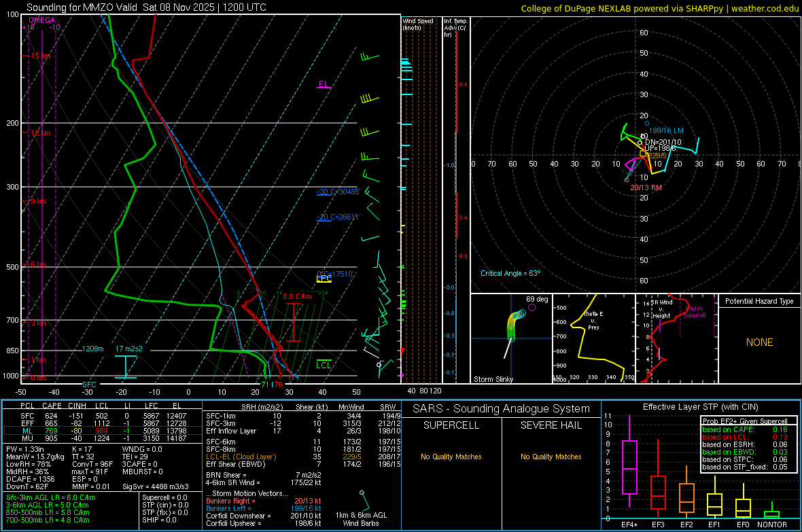802x532 pixels.
Task: Click the sounding title for MMZO
Action: (x=146, y=7)
